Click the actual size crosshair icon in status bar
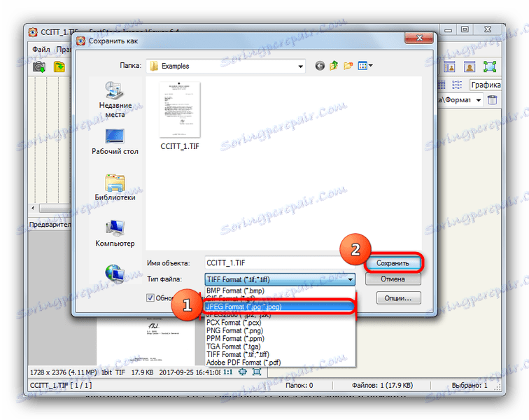The height and width of the screenshot is (420, 529). click(x=243, y=372)
